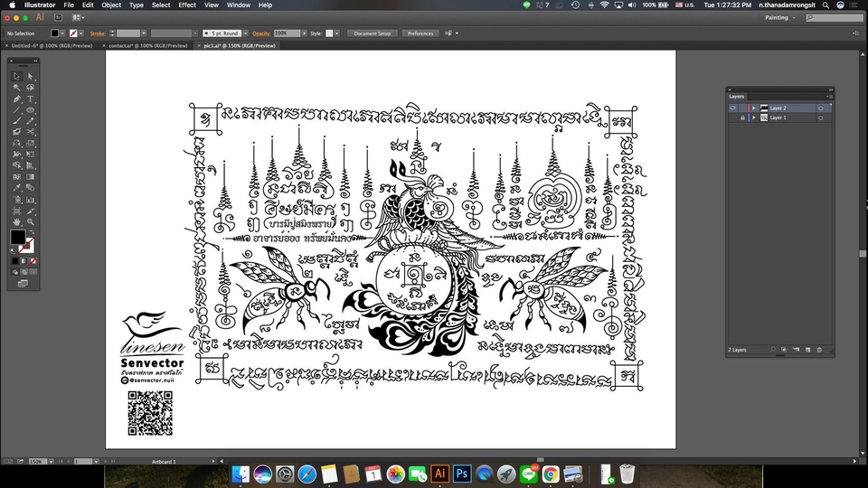Viewport: 868px width, 488px height.
Task: Click the Document Setup button
Action: pyautogui.click(x=372, y=33)
